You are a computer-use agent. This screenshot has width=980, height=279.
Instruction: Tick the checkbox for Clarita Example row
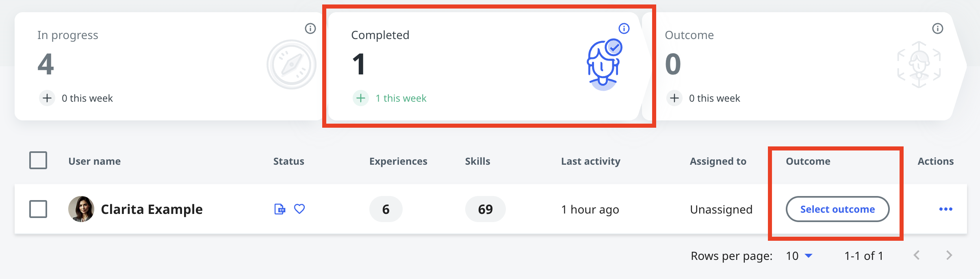pos(38,209)
